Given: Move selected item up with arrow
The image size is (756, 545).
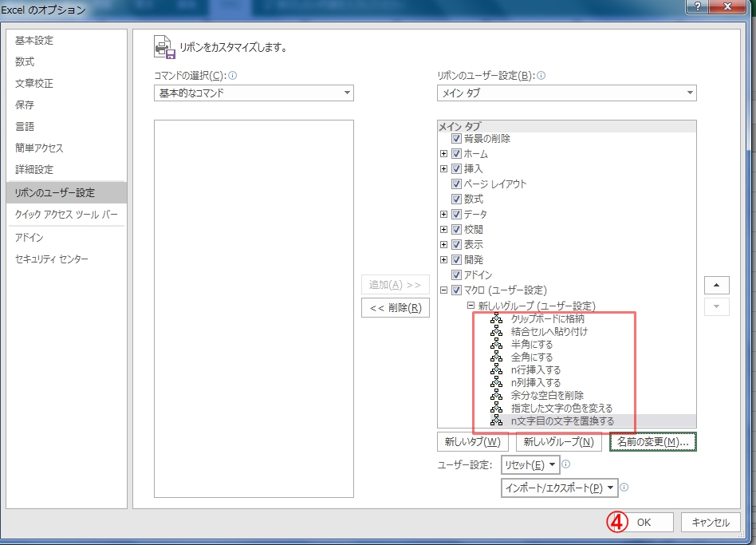Looking at the screenshot, I should click(x=716, y=285).
